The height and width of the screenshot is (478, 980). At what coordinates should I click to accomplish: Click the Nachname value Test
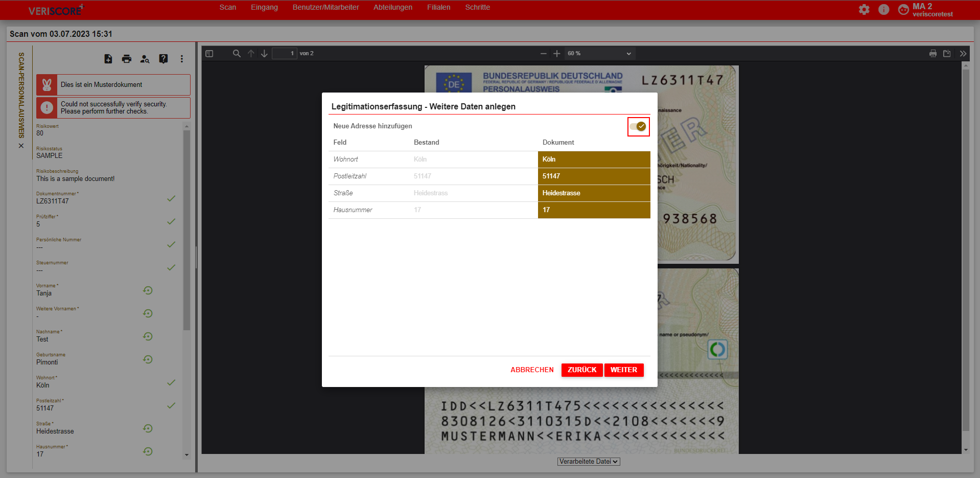pos(42,339)
